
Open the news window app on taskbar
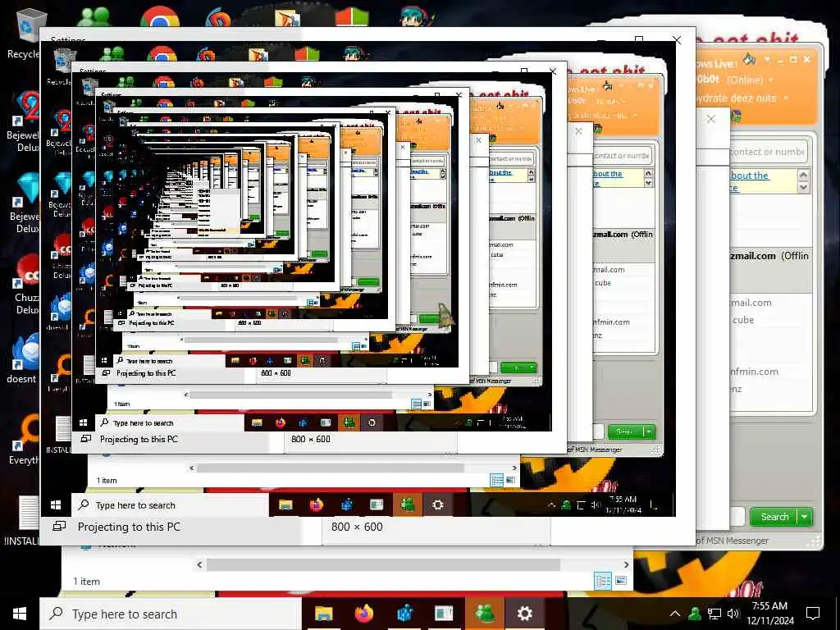pyautogui.click(x=444, y=614)
